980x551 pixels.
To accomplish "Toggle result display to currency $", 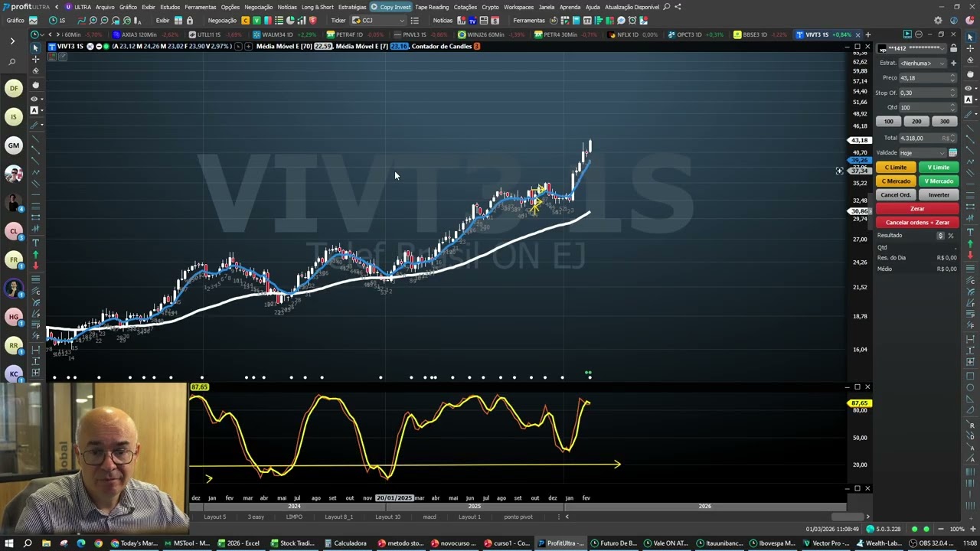I will (940, 236).
